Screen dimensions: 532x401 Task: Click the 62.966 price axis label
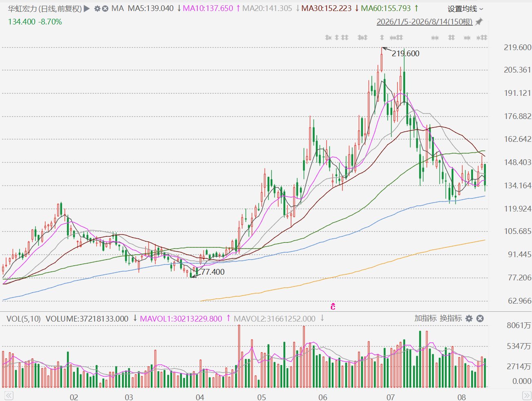(x=519, y=301)
